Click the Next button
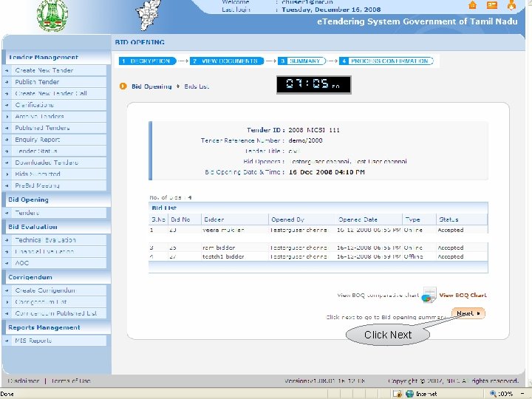This screenshot has height=399, width=532. point(468,313)
